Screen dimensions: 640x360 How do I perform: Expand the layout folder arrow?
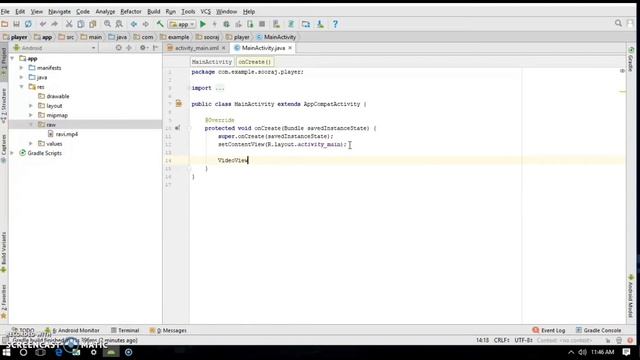[x=31, y=106]
